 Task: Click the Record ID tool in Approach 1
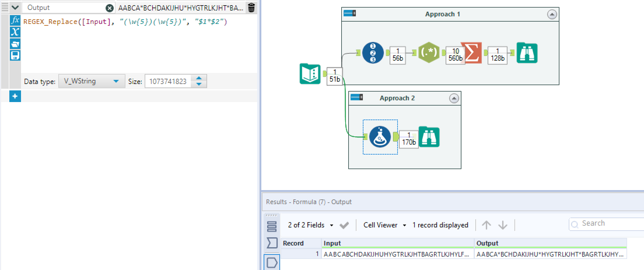pyautogui.click(x=372, y=53)
